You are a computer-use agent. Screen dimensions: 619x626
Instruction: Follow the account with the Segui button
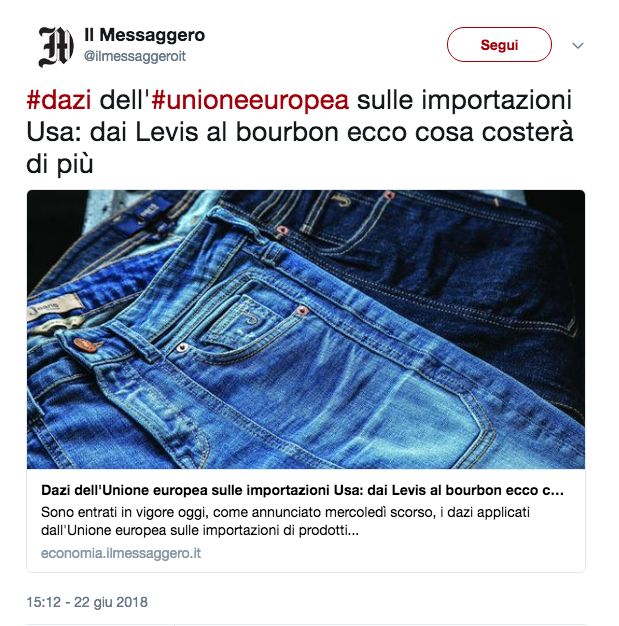pyautogui.click(x=499, y=45)
